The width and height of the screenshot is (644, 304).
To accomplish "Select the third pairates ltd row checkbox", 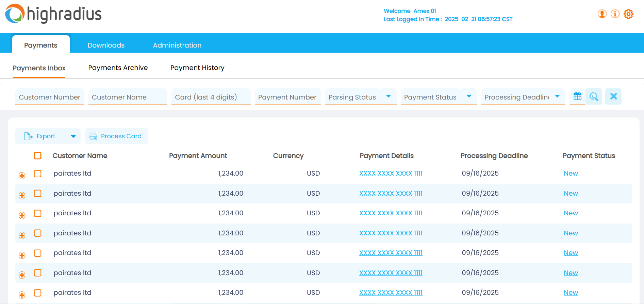I will click(x=38, y=213).
